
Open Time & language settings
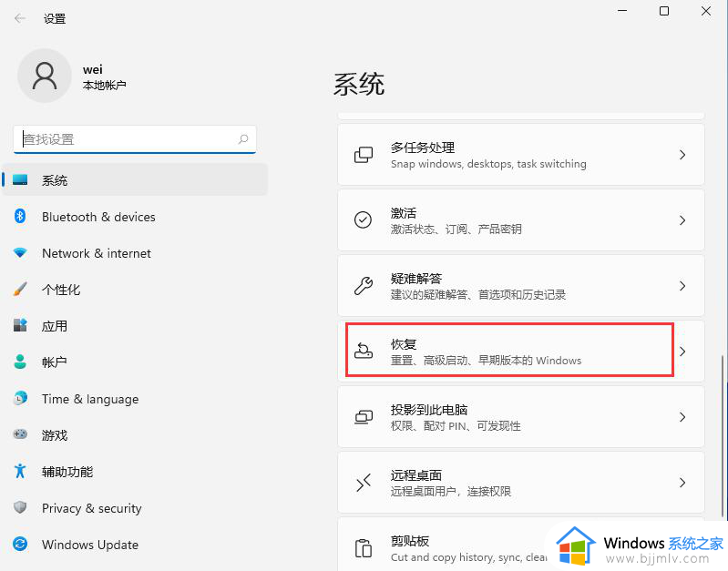pyautogui.click(x=135, y=398)
